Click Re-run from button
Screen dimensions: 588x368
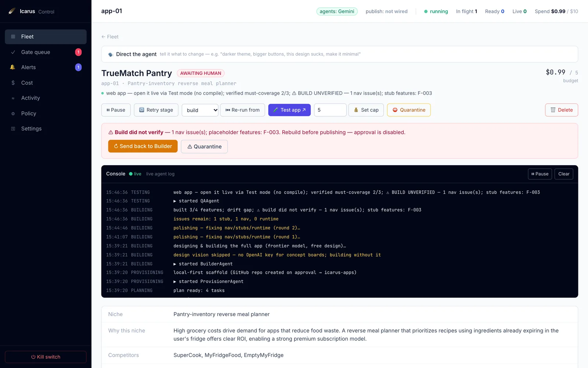point(243,110)
